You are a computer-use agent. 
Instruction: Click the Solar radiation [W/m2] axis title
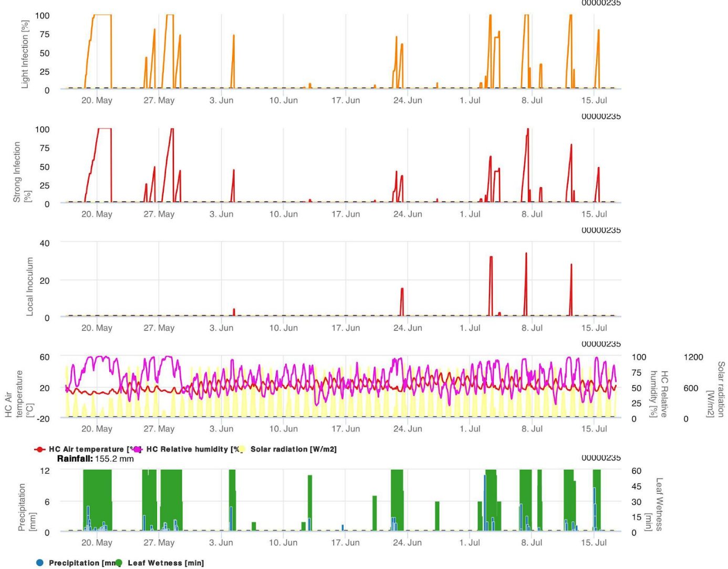[x=717, y=389]
